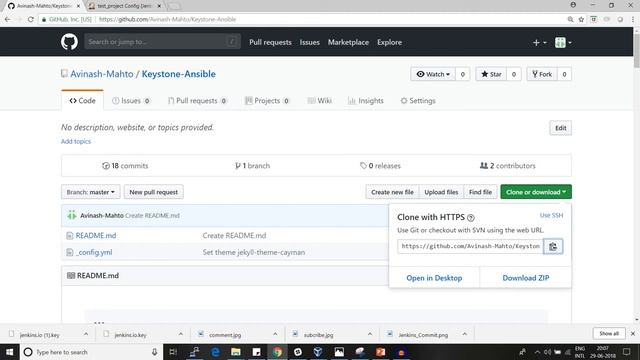Click the Add topics link
The height and width of the screenshot is (360, 640).
coord(76,141)
